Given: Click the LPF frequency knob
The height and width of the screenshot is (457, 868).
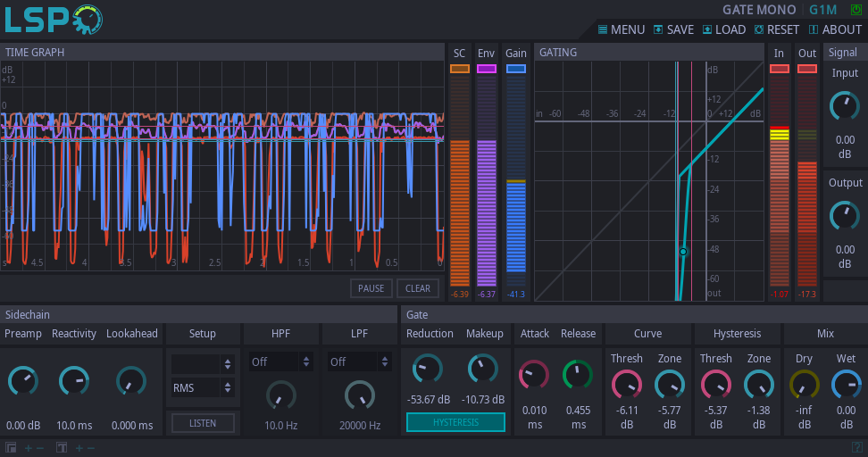Looking at the screenshot, I should tap(360, 395).
